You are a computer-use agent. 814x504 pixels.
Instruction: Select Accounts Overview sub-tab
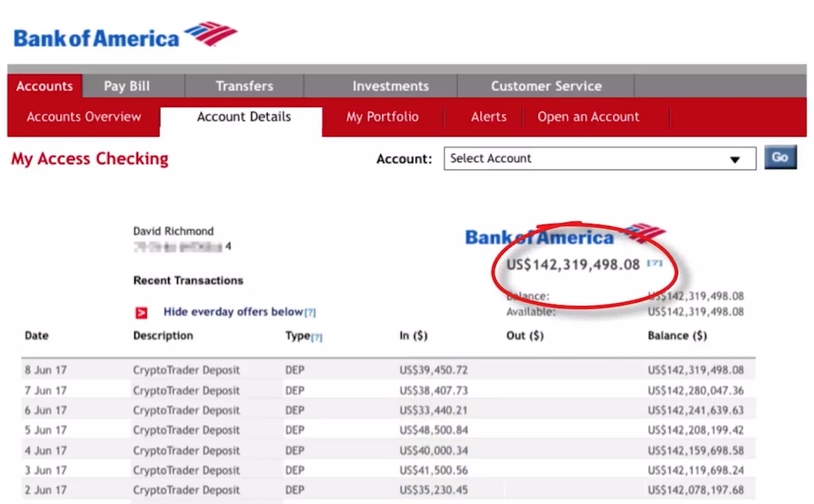point(84,117)
